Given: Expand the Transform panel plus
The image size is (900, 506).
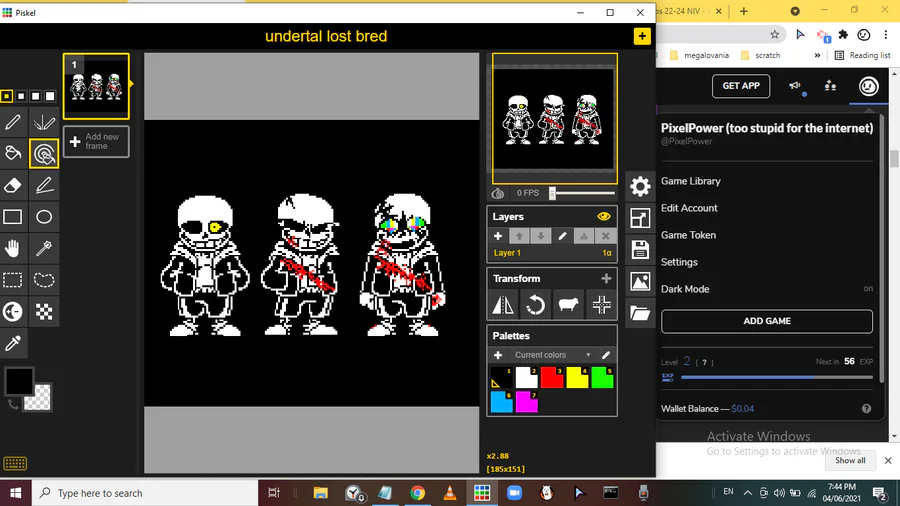Looking at the screenshot, I should tap(606, 278).
